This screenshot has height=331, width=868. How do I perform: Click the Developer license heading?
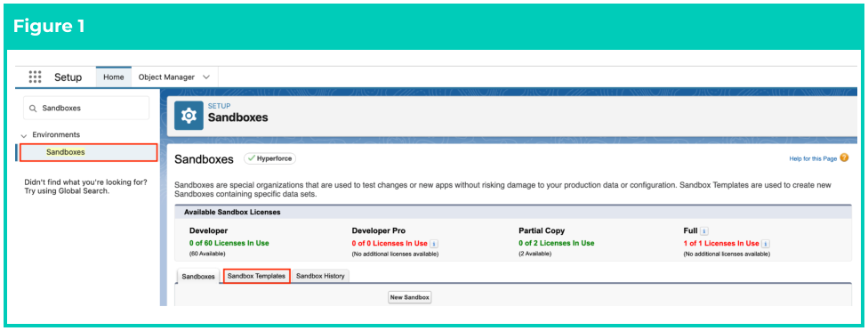[208, 230]
